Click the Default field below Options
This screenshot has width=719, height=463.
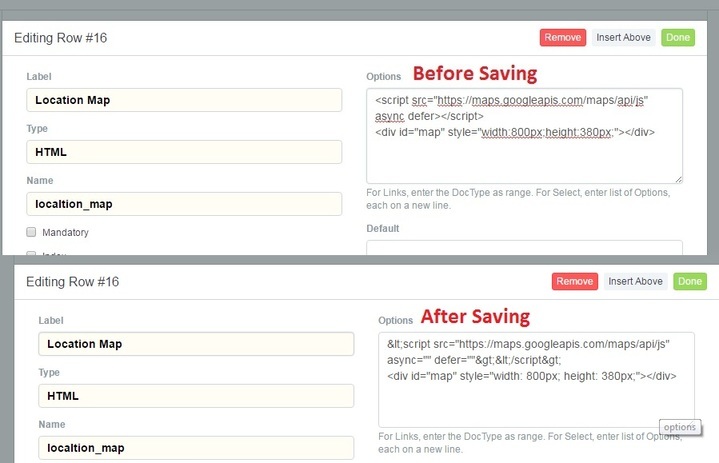click(524, 248)
